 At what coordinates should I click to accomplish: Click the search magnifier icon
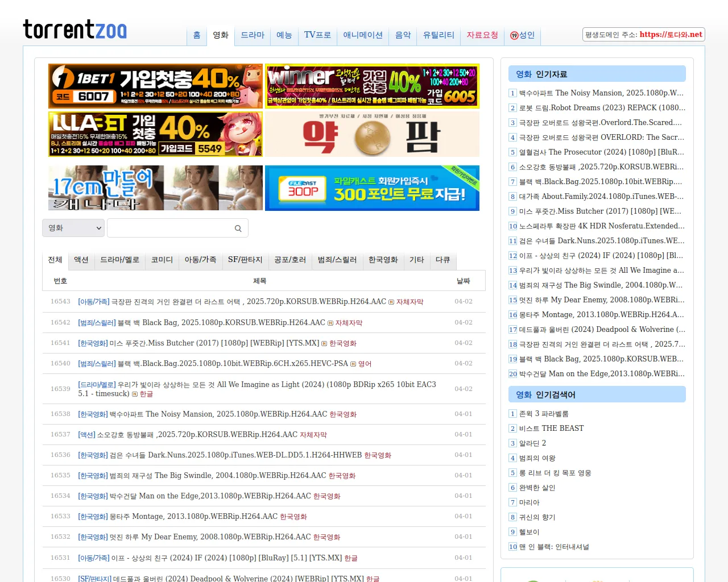(x=238, y=228)
